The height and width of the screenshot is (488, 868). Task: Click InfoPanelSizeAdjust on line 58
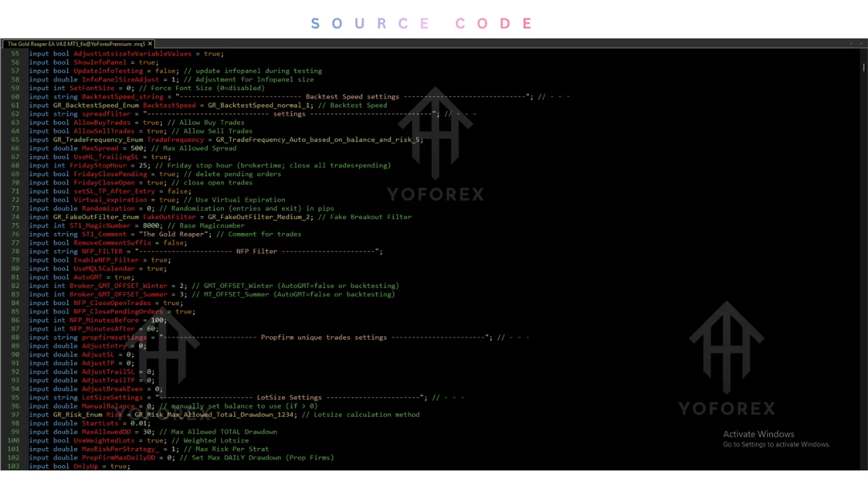tap(121, 79)
